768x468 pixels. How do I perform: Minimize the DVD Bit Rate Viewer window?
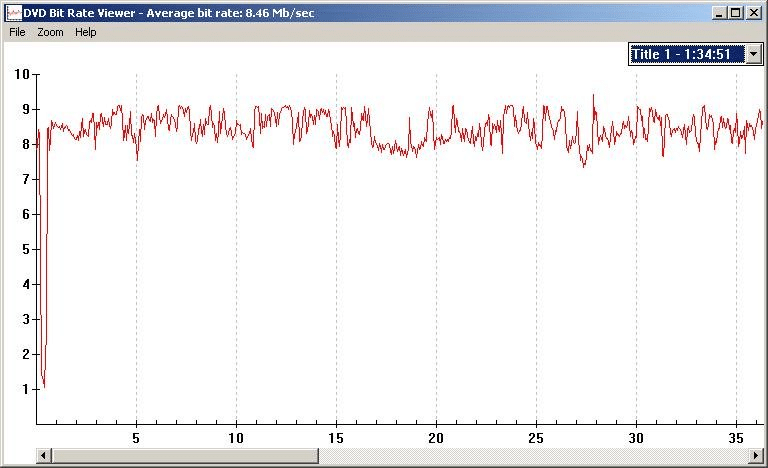pyautogui.click(x=719, y=13)
